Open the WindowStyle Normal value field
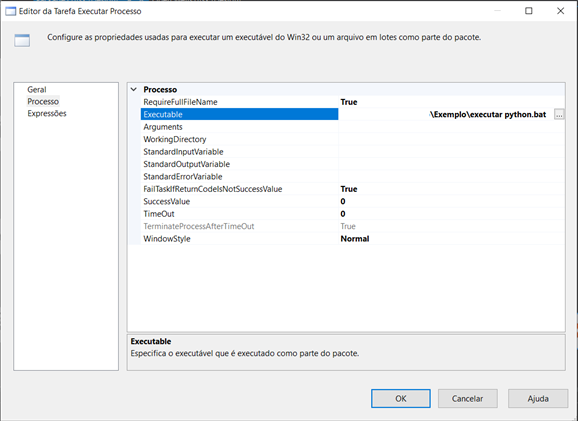This screenshot has height=422, width=578. click(x=452, y=239)
